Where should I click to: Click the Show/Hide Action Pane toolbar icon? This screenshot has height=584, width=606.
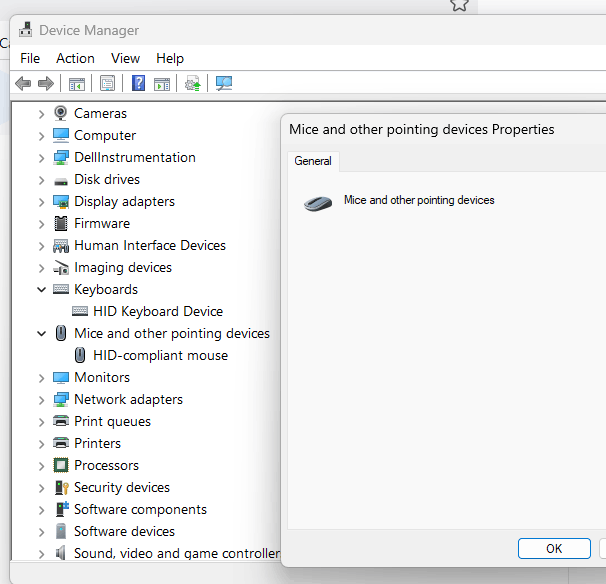tap(162, 83)
